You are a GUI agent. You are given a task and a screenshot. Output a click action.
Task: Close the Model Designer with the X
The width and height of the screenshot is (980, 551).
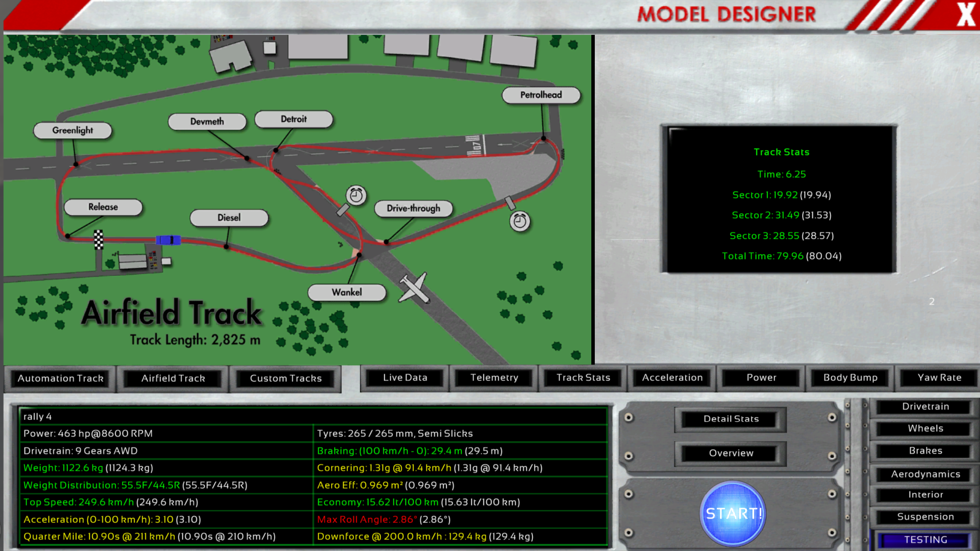[x=965, y=15]
